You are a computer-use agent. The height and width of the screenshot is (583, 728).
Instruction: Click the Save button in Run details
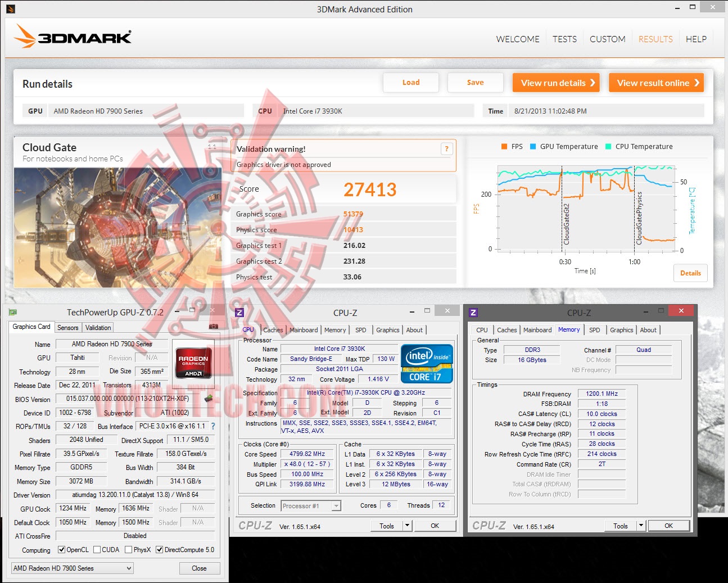(x=475, y=83)
